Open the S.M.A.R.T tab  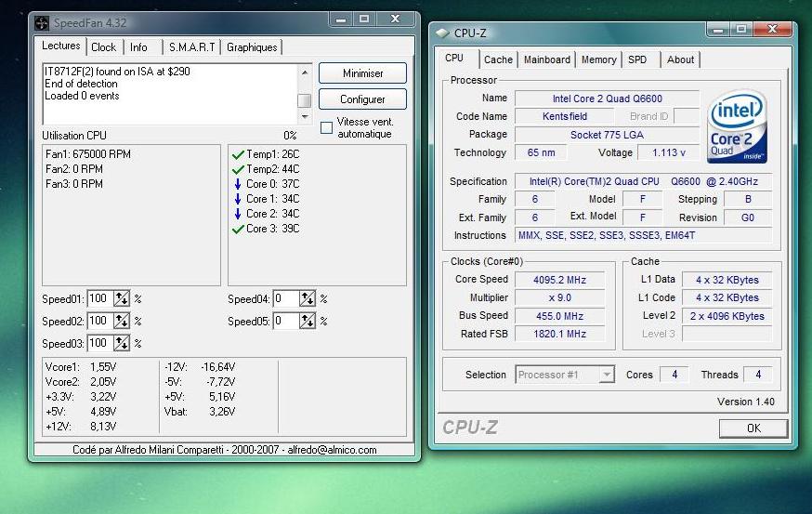click(x=191, y=47)
